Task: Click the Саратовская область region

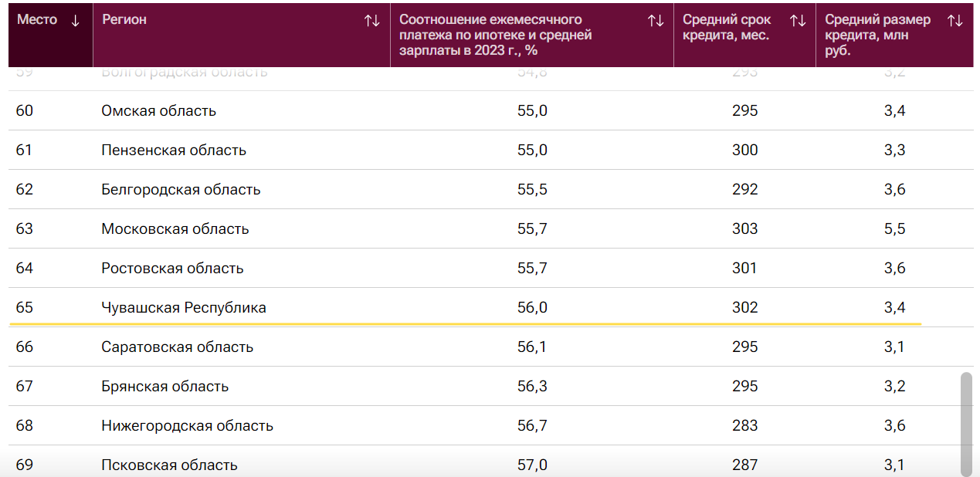Action: (177, 347)
